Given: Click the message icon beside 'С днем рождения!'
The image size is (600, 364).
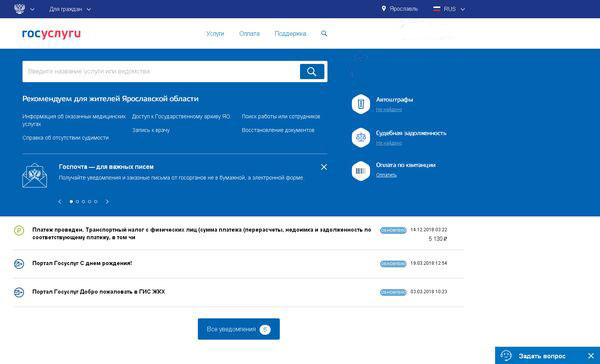Looking at the screenshot, I should coord(19,264).
